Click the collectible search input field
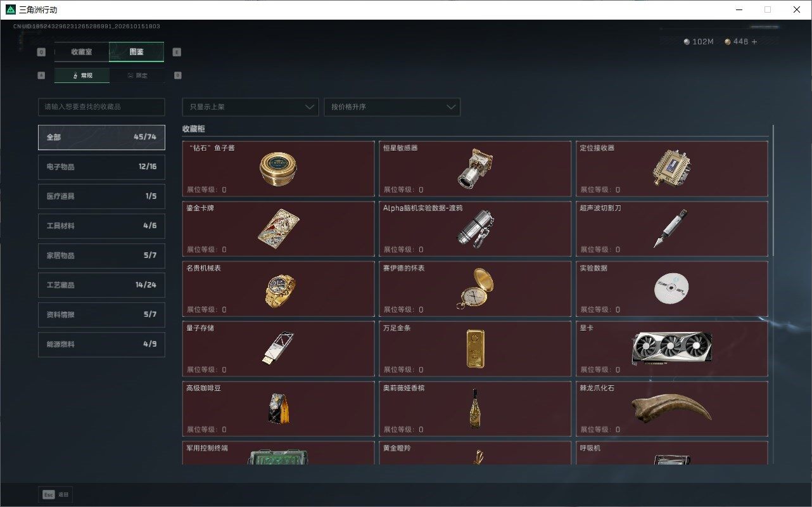Viewport: 812px width, 507px height. 101,107
